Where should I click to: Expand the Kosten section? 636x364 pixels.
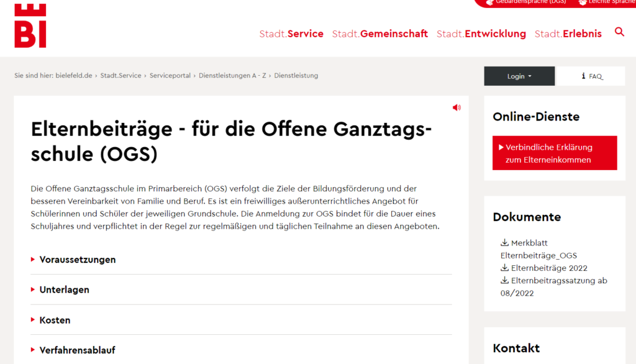pyautogui.click(x=55, y=321)
